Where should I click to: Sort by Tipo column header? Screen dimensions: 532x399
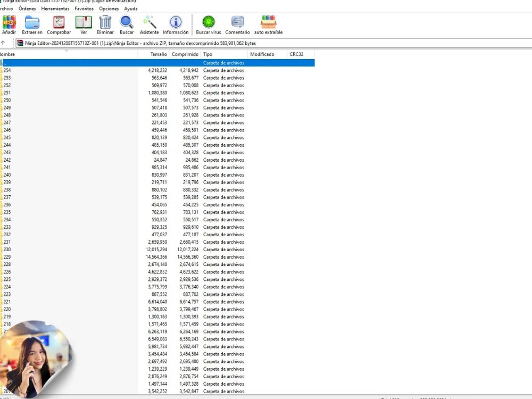[x=225, y=54]
